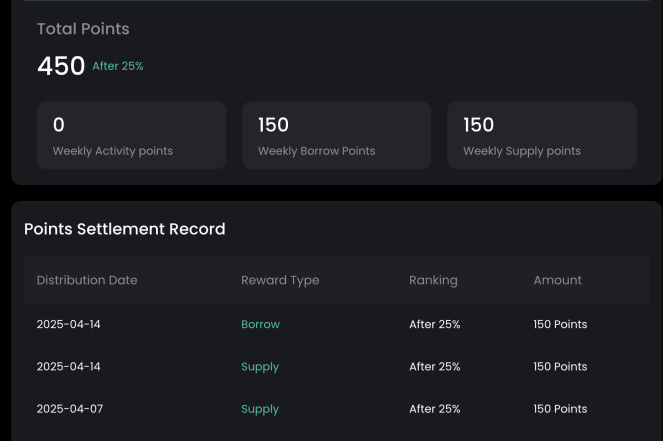The height and width of the screenshot is (441, 663).
Task: Select the 2025-04-07 distribution date
Action: click(70, 409)
